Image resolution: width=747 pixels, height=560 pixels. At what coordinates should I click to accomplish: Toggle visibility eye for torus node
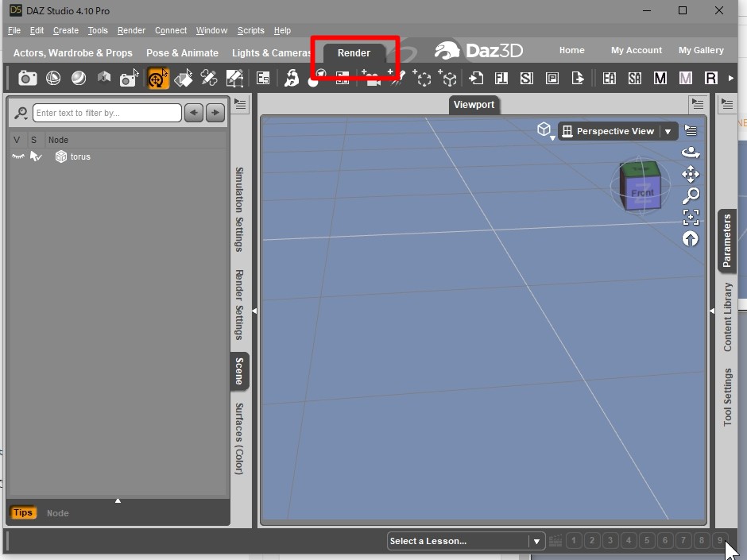(18, 156)
